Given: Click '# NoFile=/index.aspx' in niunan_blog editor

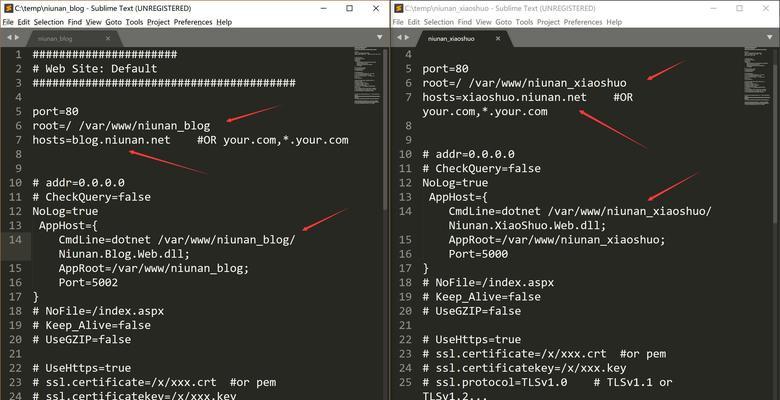Looking at the screenshot, I should pyautogui.click(x=98, y=311).
